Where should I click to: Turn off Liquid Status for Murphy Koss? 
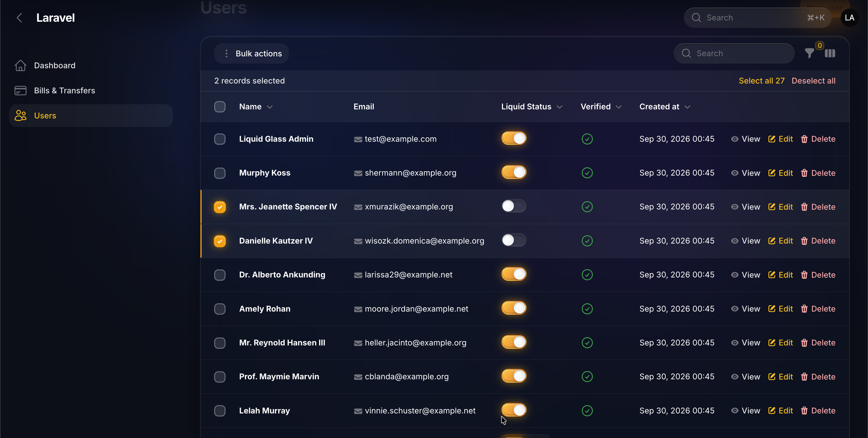pos(514,172)
